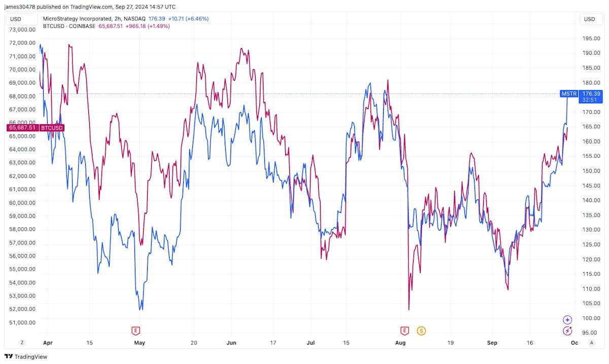Open the left USD currency dropdown
The height and width of the screenshot is (364, 609).
(16, 19)
